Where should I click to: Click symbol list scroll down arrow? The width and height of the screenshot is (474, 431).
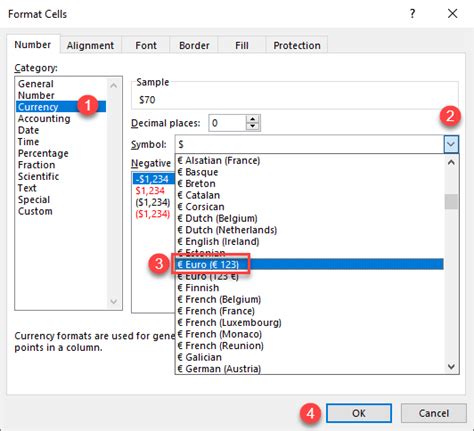[451, 366]
